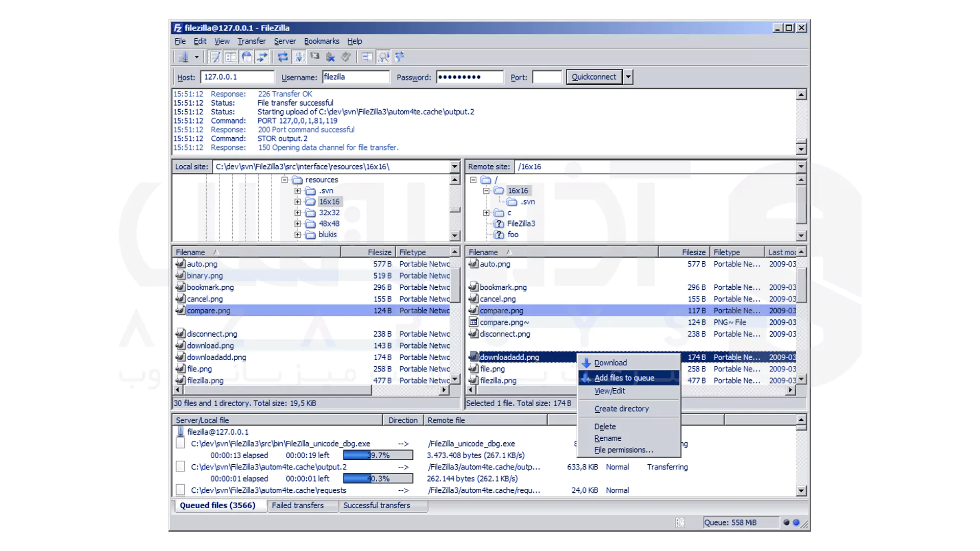Click the 39.7% transfer progress bar

click(378, 455)
